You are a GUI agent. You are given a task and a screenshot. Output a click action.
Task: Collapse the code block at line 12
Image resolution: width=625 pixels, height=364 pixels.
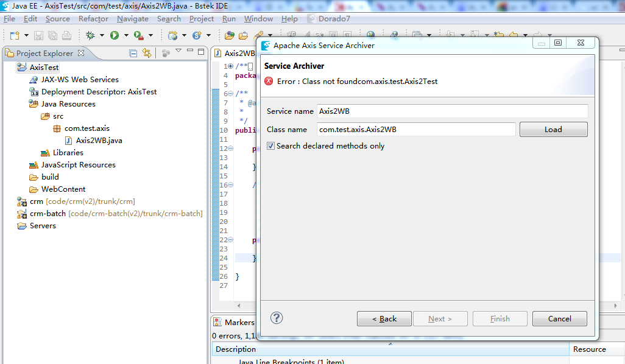click(x=230, y=148)
